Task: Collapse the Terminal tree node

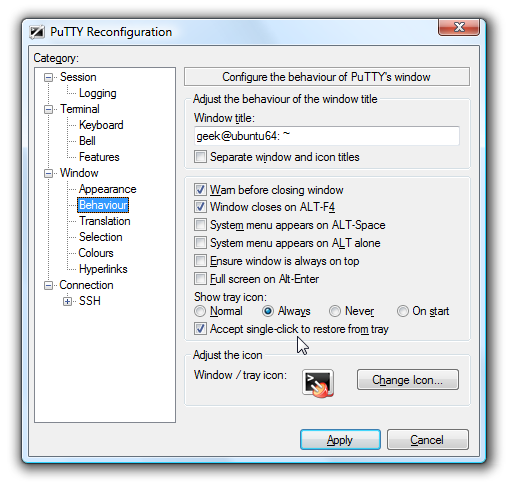Action: point(49,110)
